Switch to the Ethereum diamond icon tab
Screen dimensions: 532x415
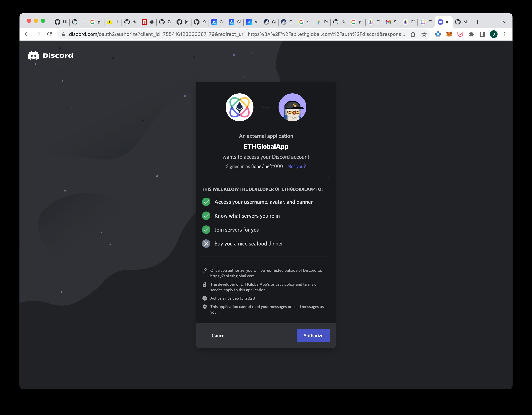322,22
